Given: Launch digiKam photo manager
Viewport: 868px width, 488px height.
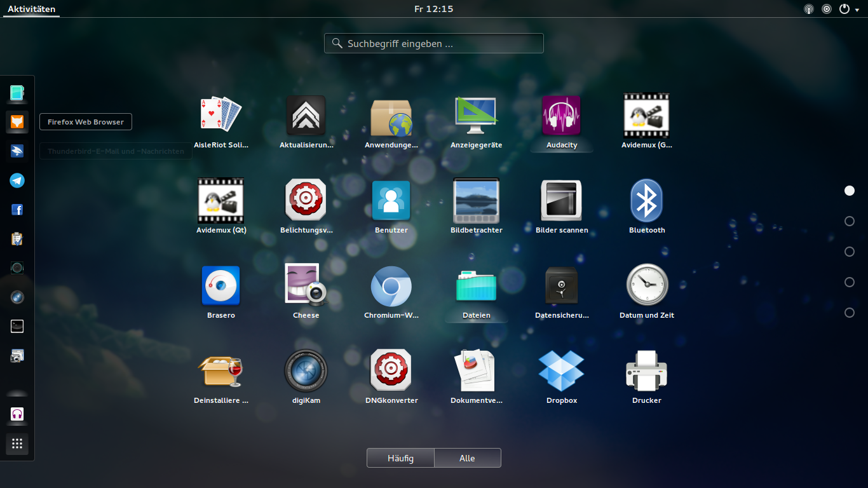Looking at the screenshot, I should (x=306, y=371).
